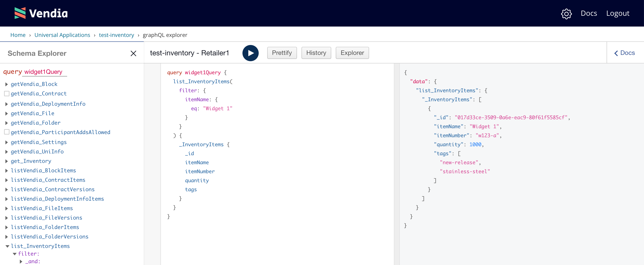This screenshot has width=644, height=265.
Task: Expand getVendia_UniInfo node
Action: [7, 152]
